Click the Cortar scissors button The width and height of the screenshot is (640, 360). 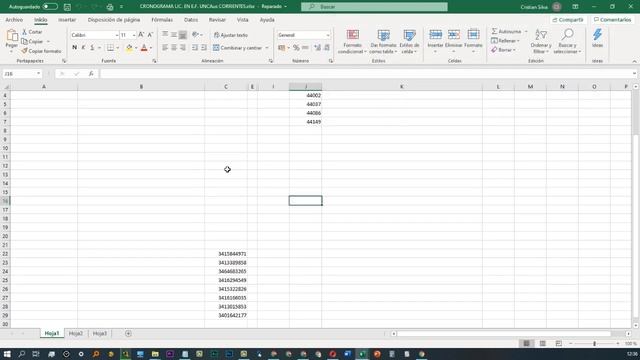32,32
